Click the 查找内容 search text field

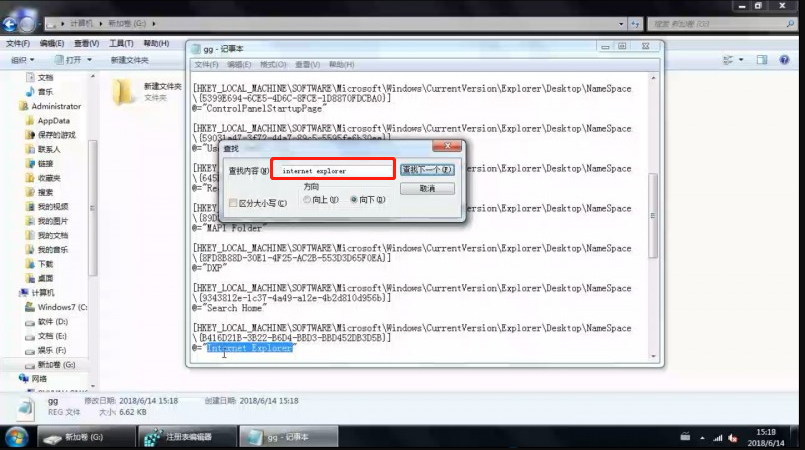click(332, 171)
